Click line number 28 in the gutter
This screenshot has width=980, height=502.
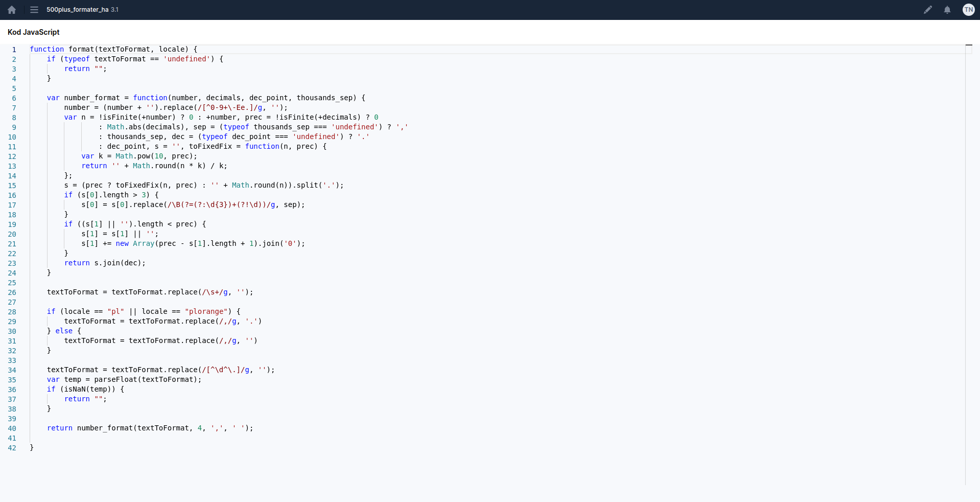(12, 312)
